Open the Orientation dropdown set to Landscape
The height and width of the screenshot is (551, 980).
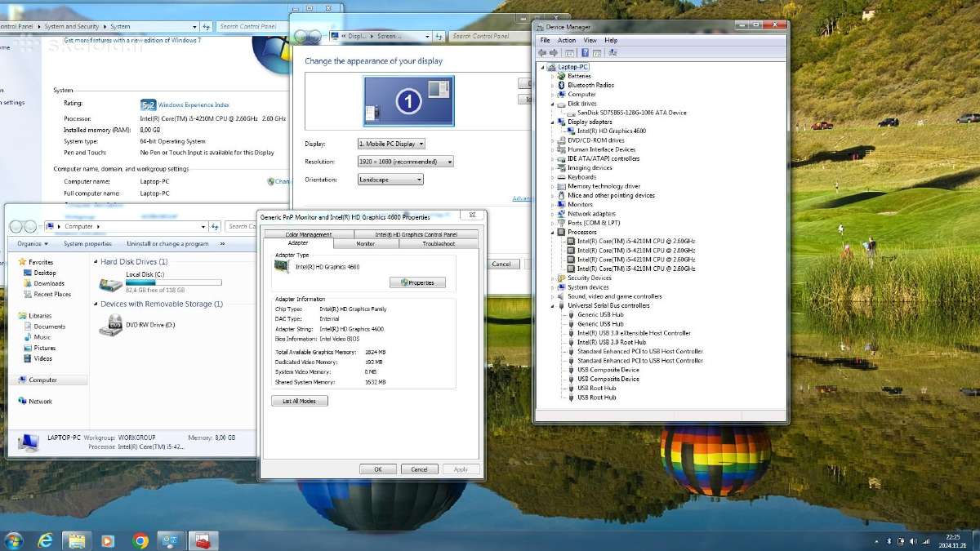(x=390, y=180)
